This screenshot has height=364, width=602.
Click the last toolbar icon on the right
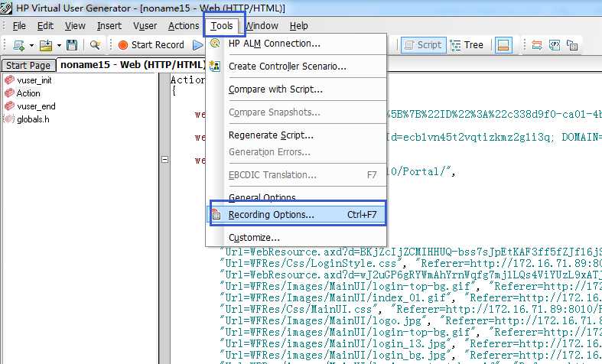[x=572, y=45]
